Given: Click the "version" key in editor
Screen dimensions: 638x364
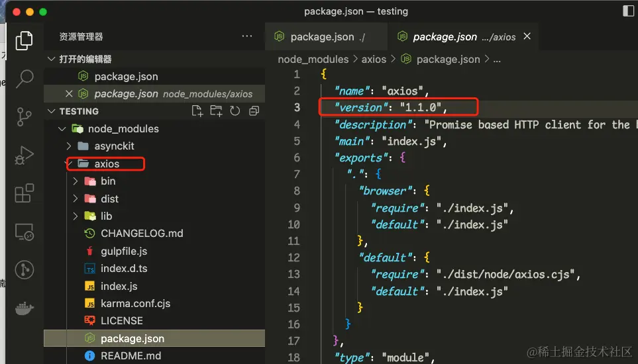Looking at the screenshot, I should tap(361, 108).
